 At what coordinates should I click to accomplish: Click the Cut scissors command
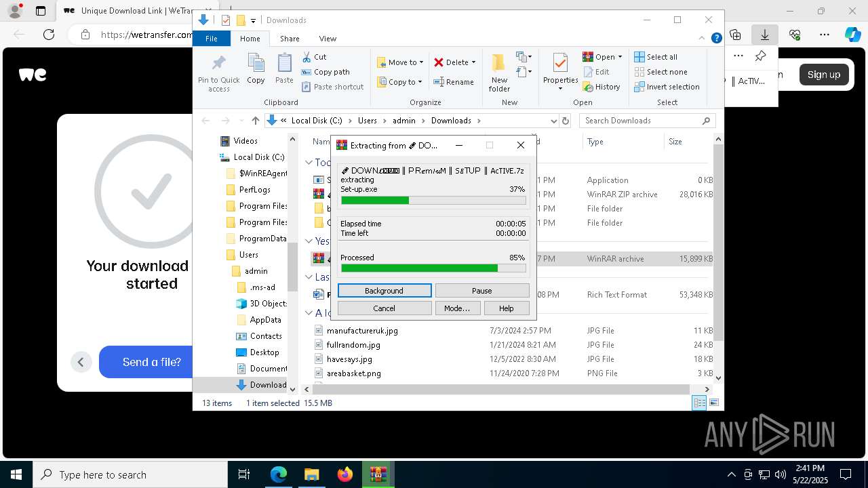coord(314,57)
